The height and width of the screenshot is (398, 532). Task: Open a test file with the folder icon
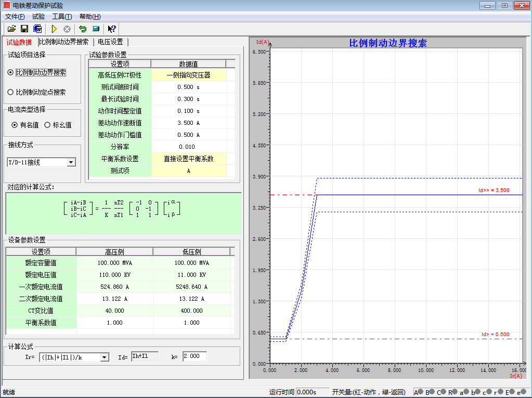point(11,29)
